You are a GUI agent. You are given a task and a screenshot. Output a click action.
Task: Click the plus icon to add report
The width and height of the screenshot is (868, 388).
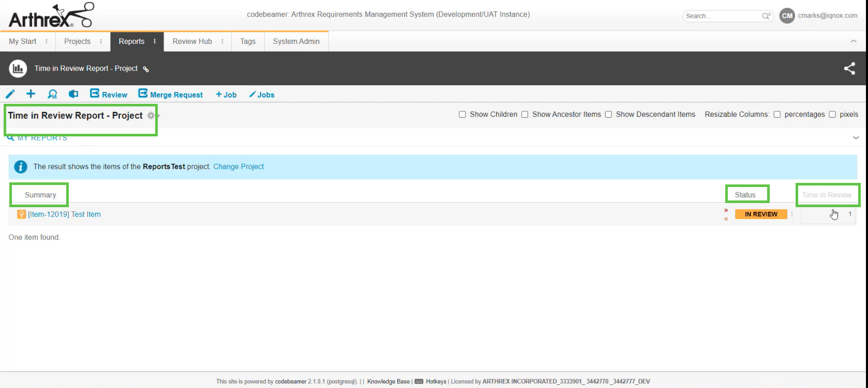31,94
